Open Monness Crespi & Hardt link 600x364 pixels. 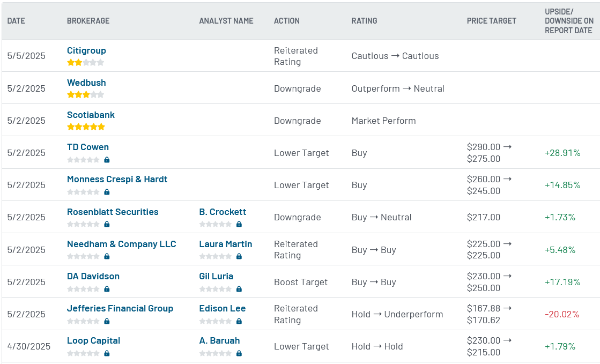click(117, 179)
